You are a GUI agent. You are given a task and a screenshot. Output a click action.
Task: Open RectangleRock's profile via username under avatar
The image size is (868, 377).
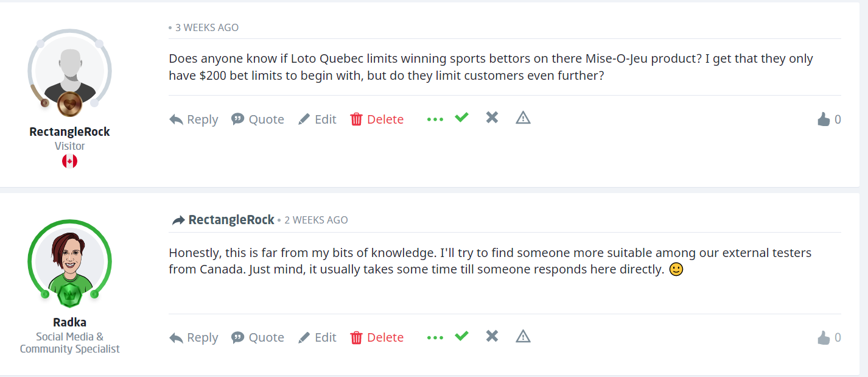coord(69,132)
